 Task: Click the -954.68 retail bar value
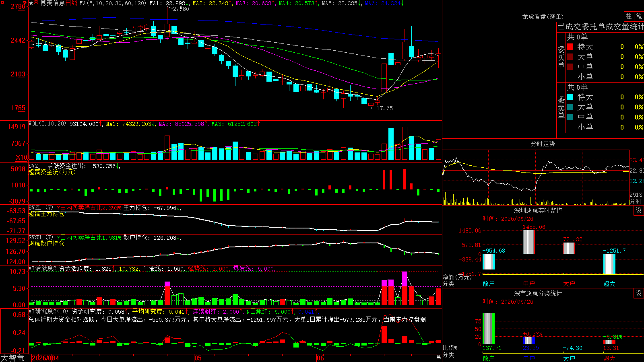pos(493,251)
